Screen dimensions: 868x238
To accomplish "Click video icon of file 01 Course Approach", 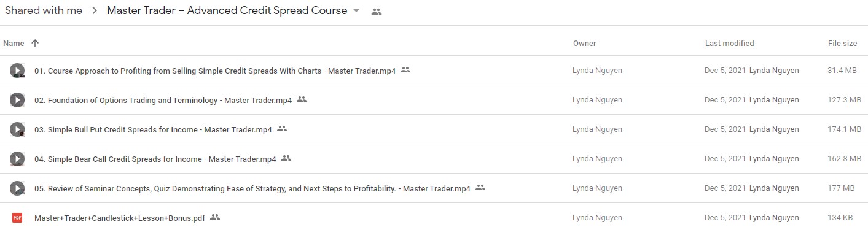I will pyautogui.click(x=17, y=71).
